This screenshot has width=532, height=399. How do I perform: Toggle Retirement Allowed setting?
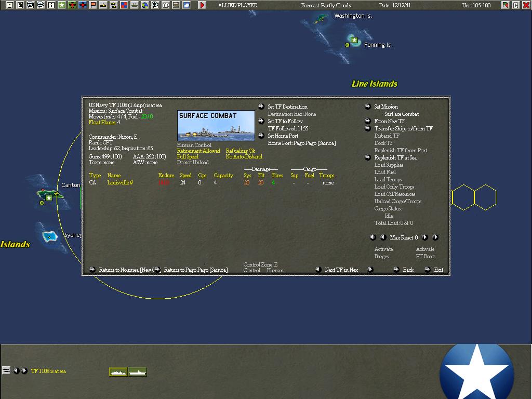[198, 151]
